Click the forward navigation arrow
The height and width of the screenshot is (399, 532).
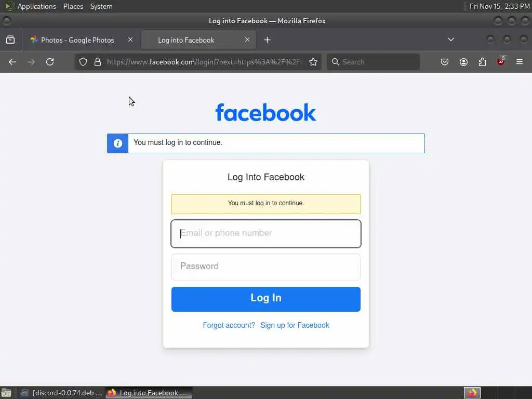31,62
